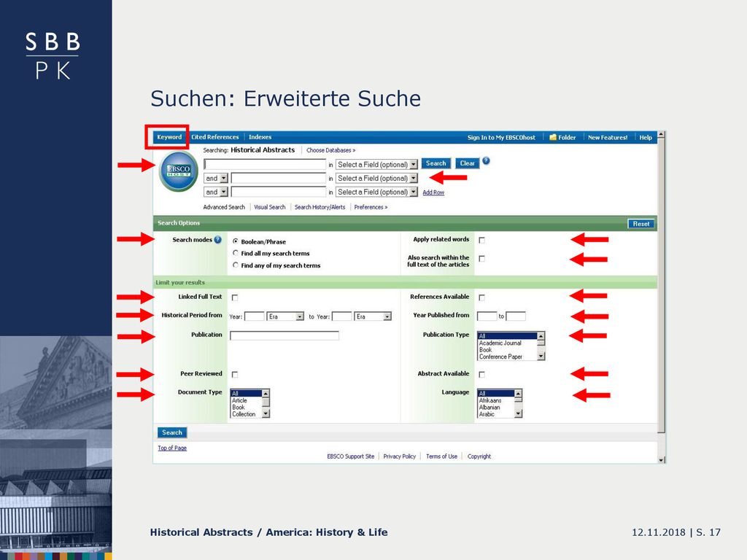Open first Select a Field dropdown
The height and width of the screenshot is (560, 747).
tap(377, 164)
